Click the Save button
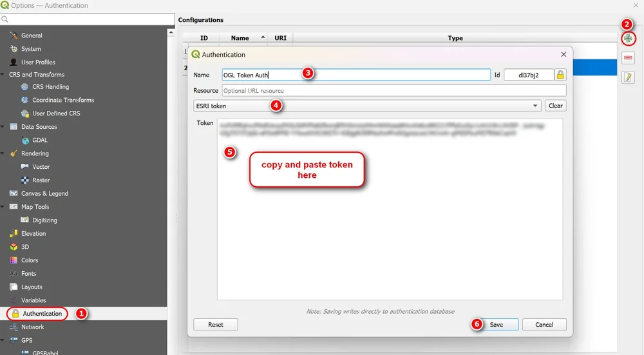 tap(497, 325)
